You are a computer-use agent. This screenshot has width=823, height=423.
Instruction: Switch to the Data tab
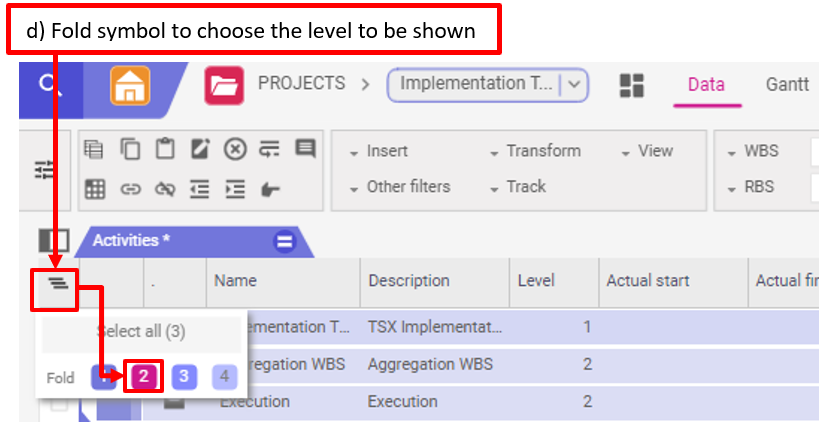click(706, 85)
